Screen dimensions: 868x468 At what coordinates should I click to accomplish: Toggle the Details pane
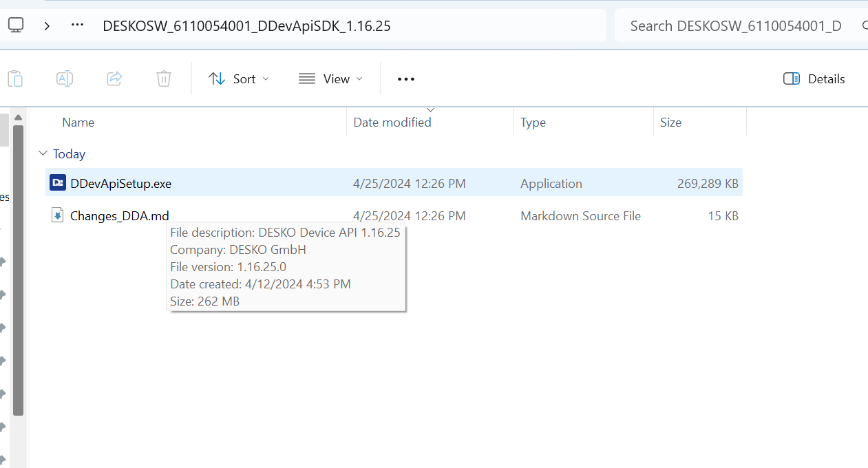click(814, 79)
